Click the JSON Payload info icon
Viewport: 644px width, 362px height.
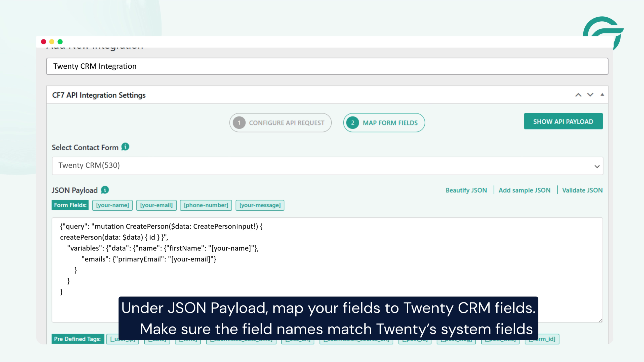[x=105, y=190]
